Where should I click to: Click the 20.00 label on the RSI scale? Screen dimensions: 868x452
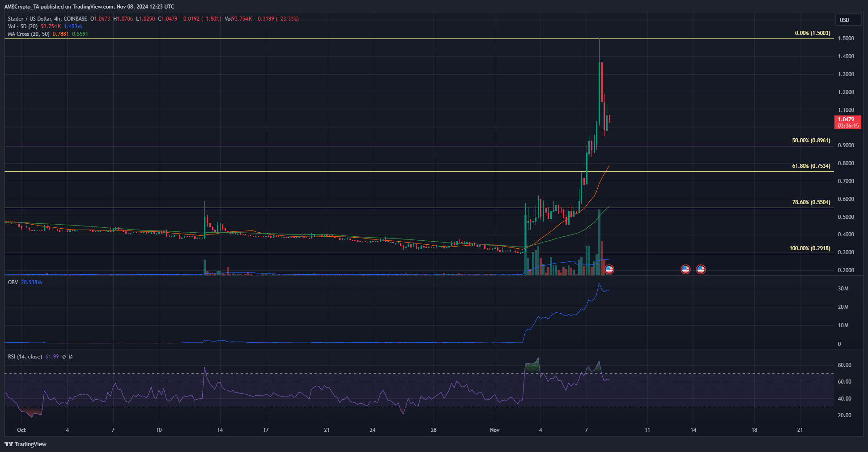pos(845,415)
